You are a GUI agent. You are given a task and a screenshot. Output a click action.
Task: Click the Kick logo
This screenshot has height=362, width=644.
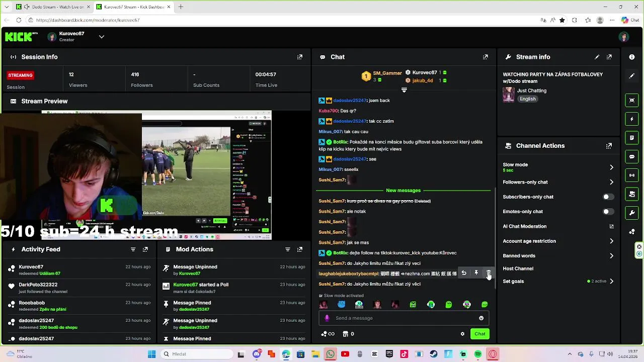tap(22, 37)
